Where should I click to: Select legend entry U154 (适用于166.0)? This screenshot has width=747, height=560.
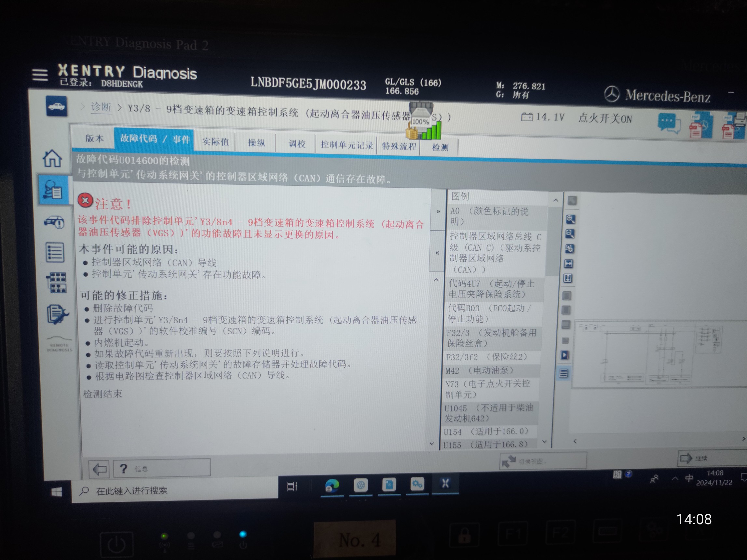[x=489, y=432]
